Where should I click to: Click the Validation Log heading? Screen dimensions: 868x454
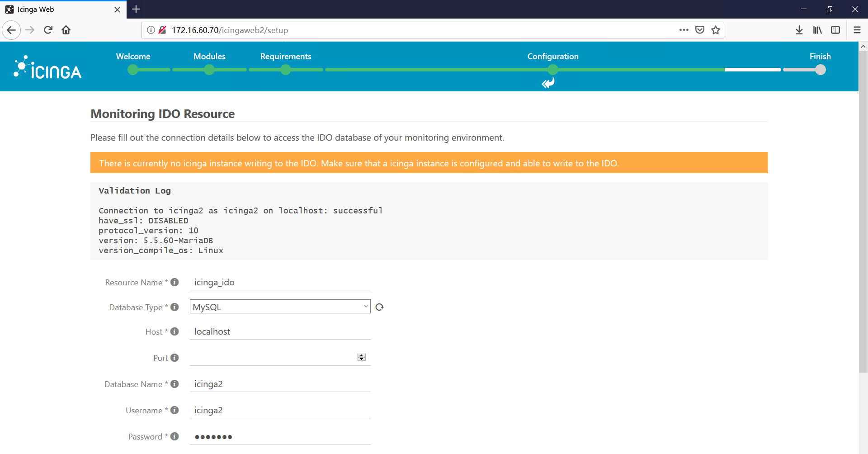pyautogui.click(x=135, y=191)
